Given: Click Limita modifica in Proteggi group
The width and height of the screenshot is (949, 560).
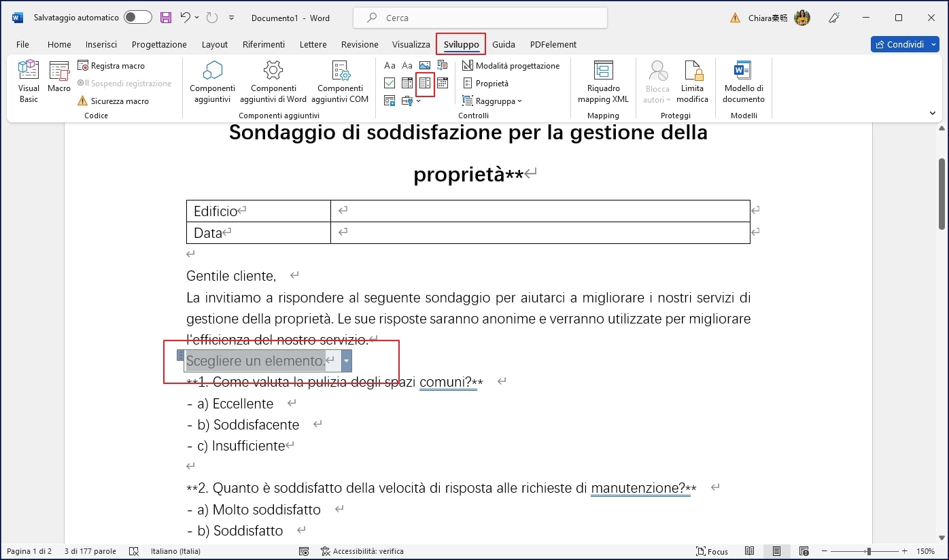Looking at the screenshot, I should 692,82.
